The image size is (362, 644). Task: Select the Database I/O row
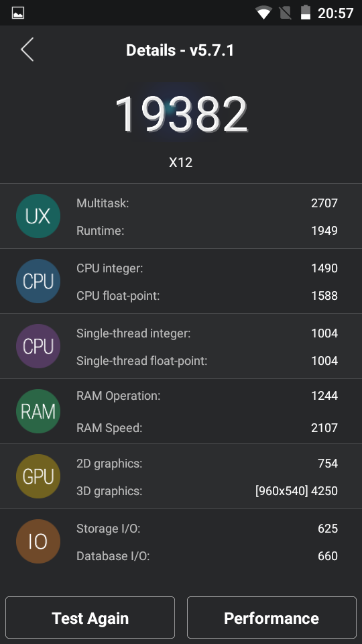pos(207,555)
